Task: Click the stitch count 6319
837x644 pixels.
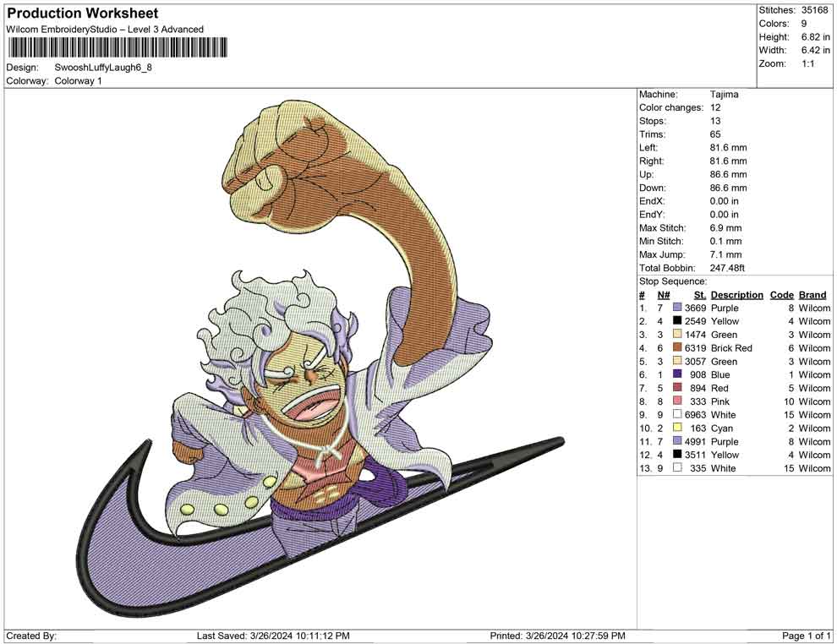Action: [696, 348]
